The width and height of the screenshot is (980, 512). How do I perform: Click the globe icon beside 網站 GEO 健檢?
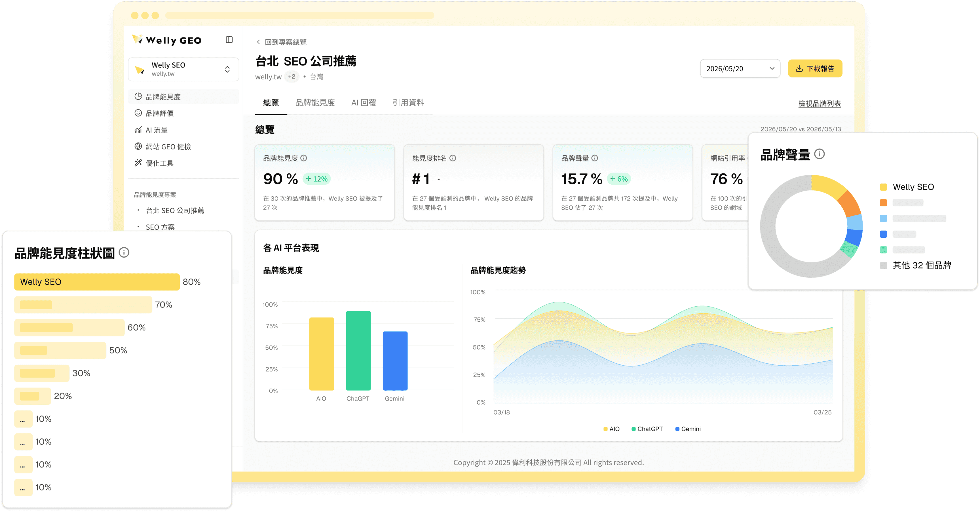pyautogui.click(x=138, y=146)
